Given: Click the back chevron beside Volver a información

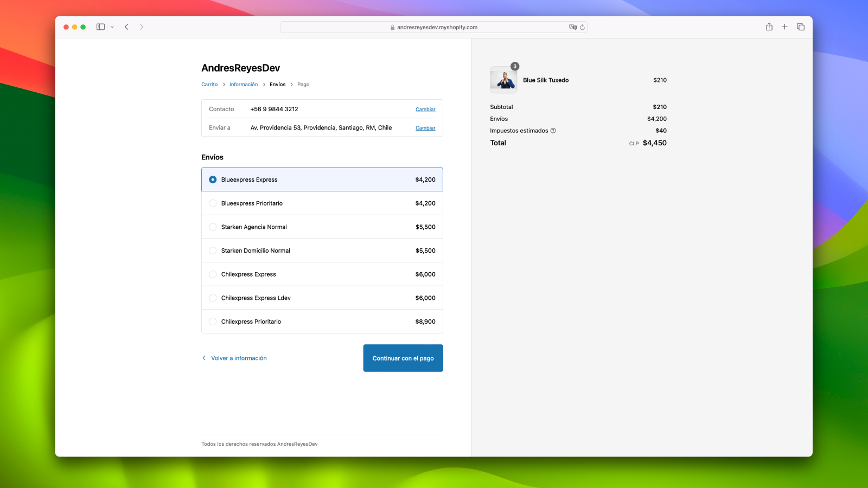Looking at the screenshot, I should [x=204, y=358].
